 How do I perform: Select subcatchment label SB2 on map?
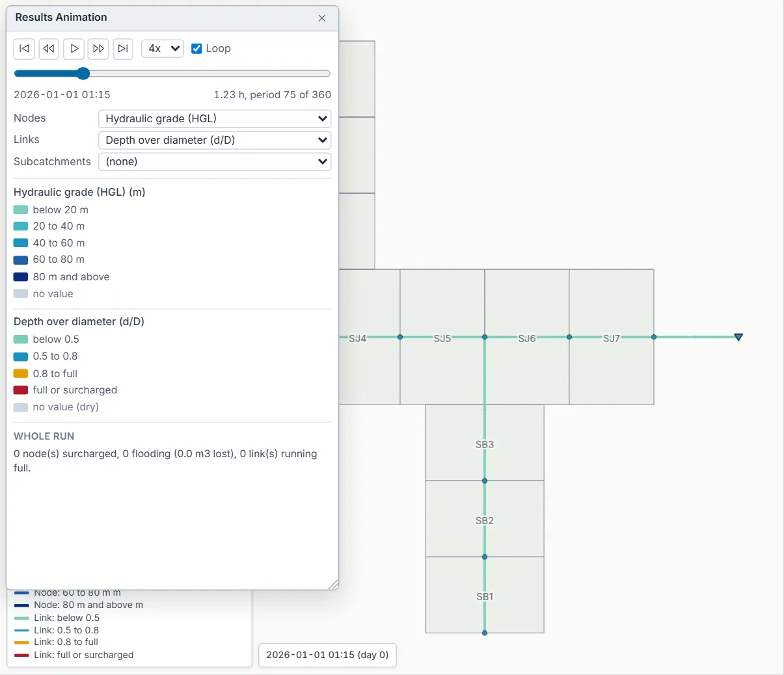pos(485,521)
